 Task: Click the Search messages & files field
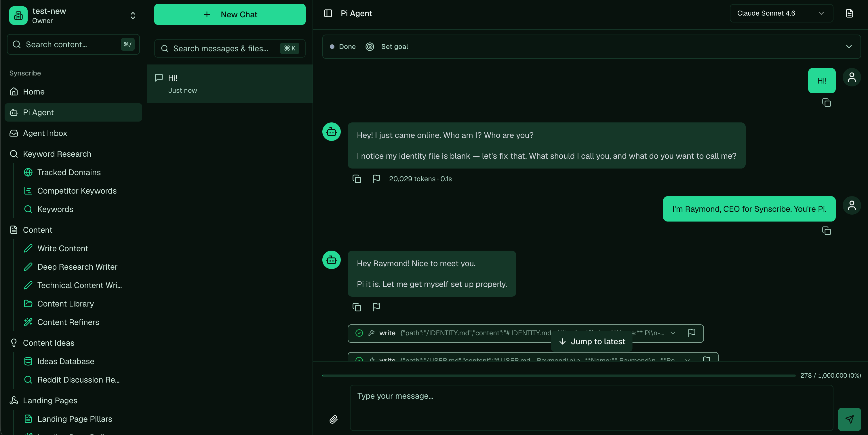click(x=230, y=48)
